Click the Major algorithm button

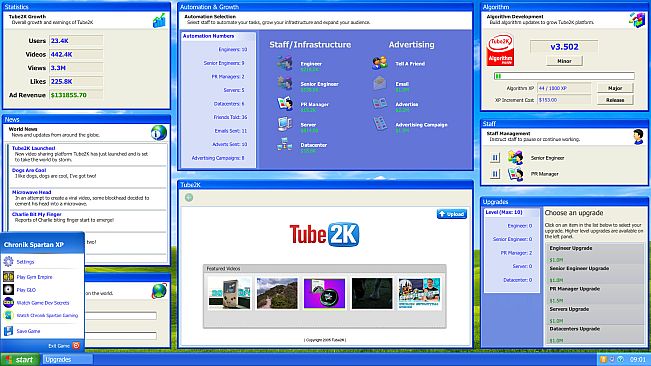click(x=615, y=88)
